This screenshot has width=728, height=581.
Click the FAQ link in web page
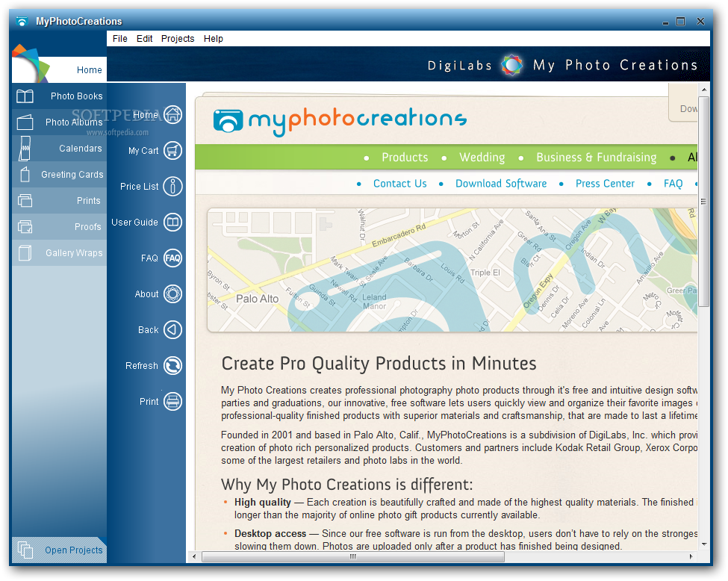click(x=673, y=184)
